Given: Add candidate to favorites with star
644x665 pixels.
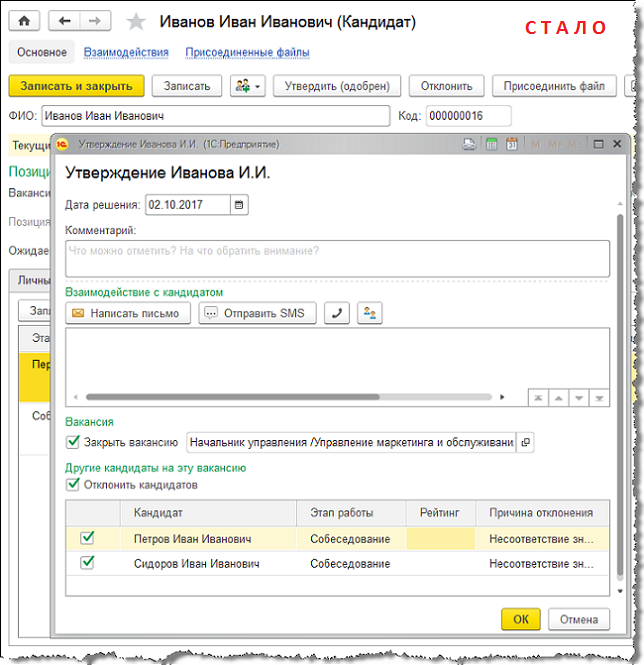Looking at the screenshot, I should [x=136, y=22].
